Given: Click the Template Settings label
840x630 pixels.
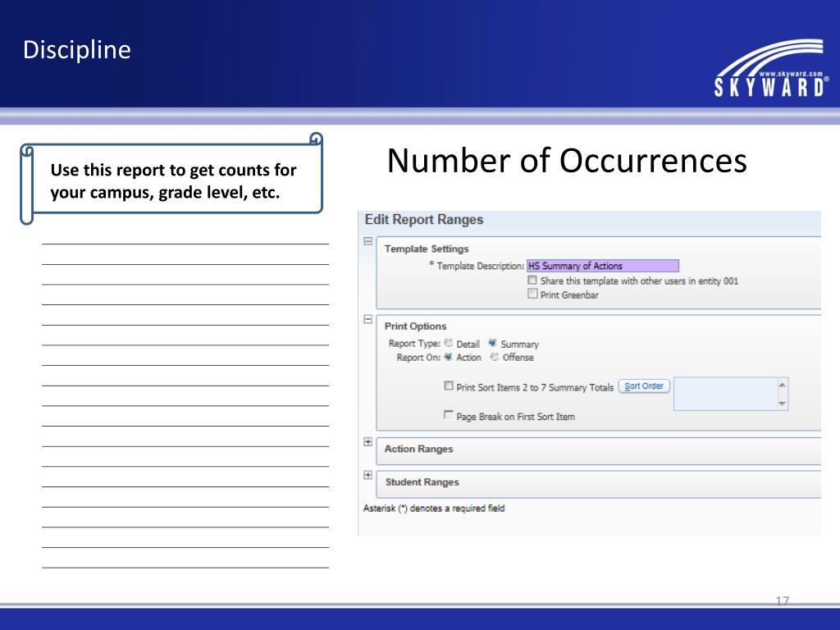Looking at the screenshot, I should [427, 249].
